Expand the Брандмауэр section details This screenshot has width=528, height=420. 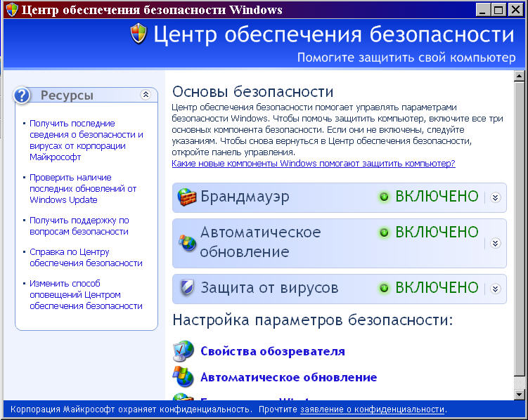point(496,197)
